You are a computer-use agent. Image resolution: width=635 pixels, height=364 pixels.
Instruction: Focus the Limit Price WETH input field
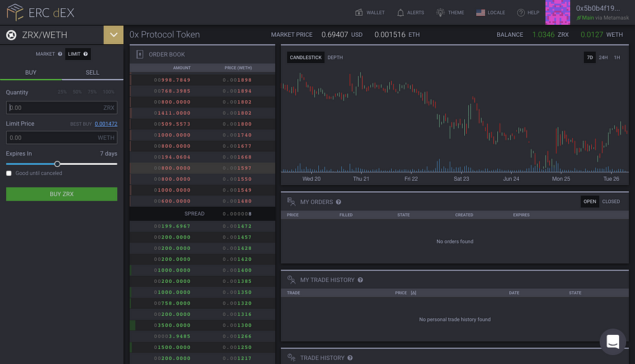[x=62, y=138]
